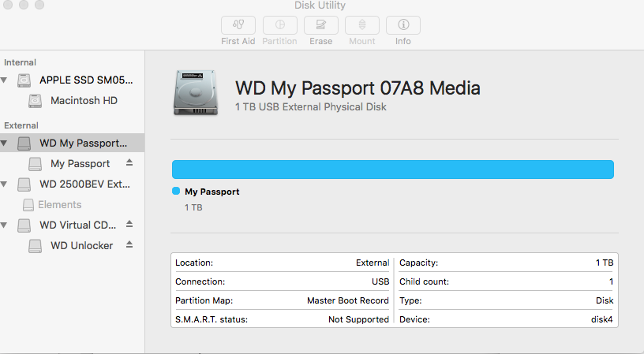This screenshot has width=644, height=354.
Task: Collapse the APPLE SSD disclosure triangle
Action: tap(6, 80)
